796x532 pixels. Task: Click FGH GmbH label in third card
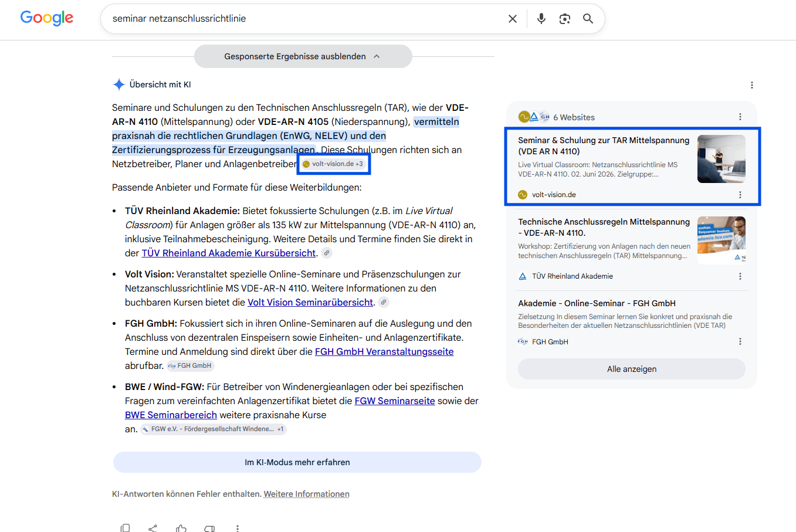coord(550,341)
